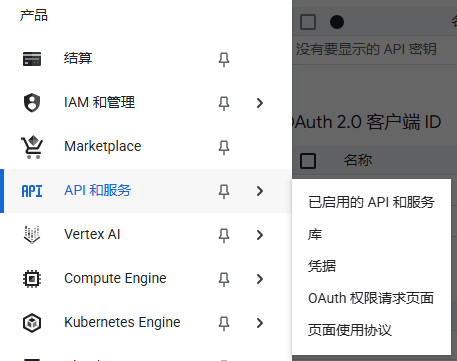Expand Kubernetes Engine submenu arrow

click(260, 323)
